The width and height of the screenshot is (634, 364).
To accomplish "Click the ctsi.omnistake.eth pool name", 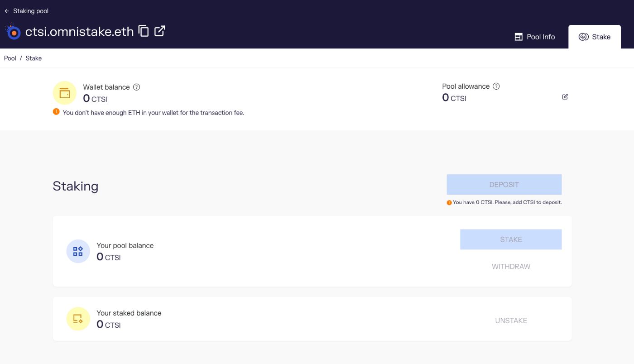I will (79, 32).
